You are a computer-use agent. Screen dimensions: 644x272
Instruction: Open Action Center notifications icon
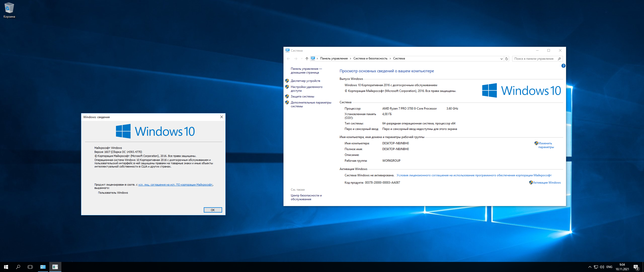point(636,267)
